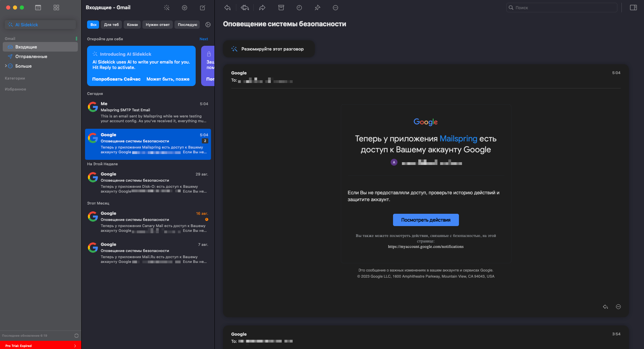
Task: Click the Next link in Откройте для себя
Action: pos(204,39)
